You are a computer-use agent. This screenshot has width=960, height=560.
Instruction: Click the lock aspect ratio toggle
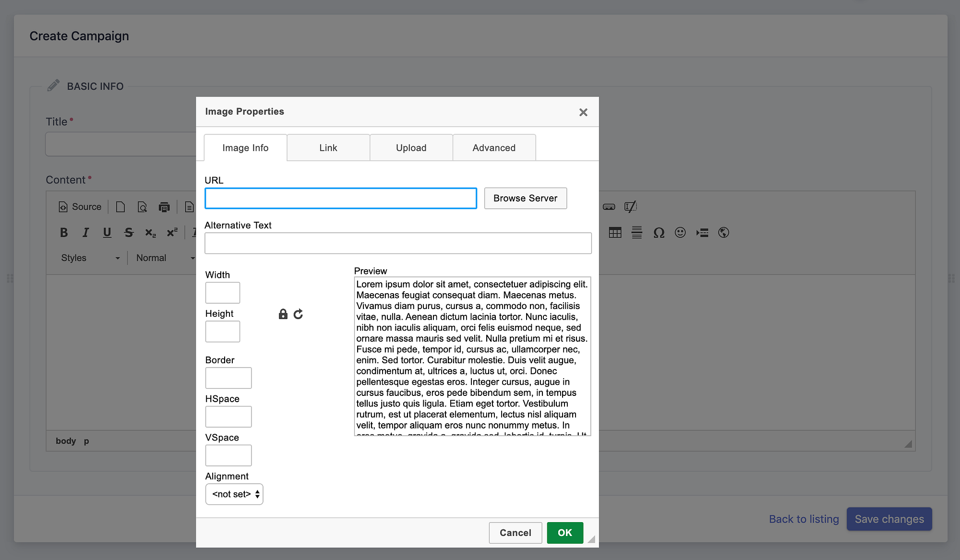coord(283,314)
